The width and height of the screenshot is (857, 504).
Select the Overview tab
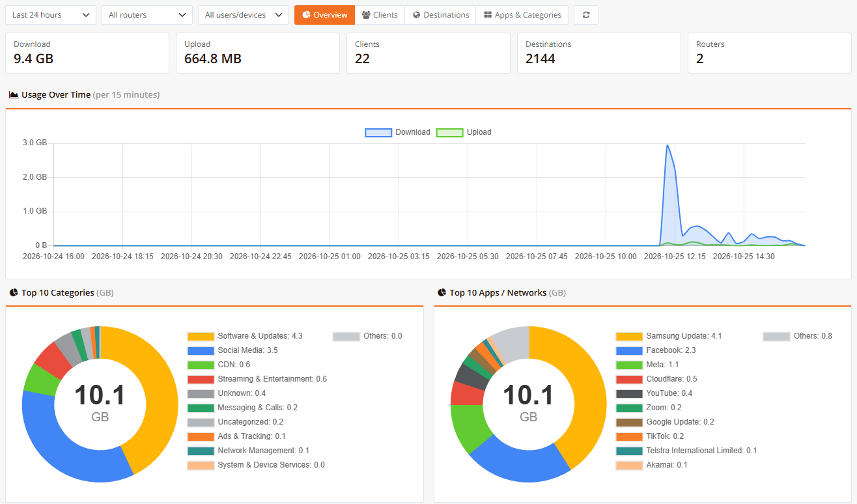(324, 15)
